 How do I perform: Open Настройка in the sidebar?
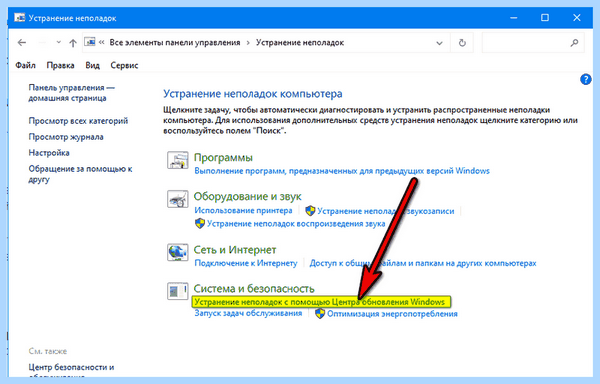pos(49,153)
